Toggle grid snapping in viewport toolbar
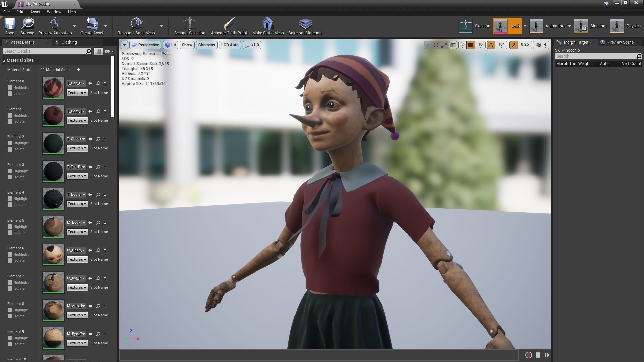The height and width of the screenshot is (362, 644). point(471,45)
